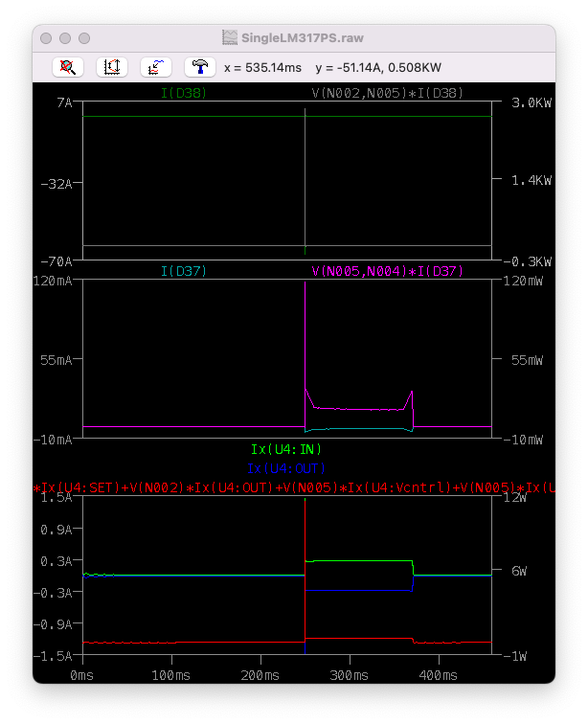Click the 0.3A left axis label
Viewport: 588px width, 724px height.
(57, 561)
